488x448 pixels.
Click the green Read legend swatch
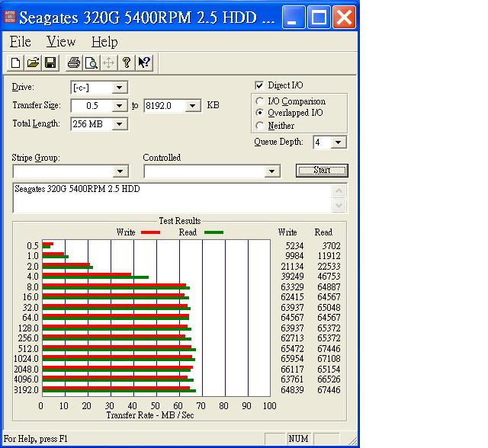tap(213, 232)
